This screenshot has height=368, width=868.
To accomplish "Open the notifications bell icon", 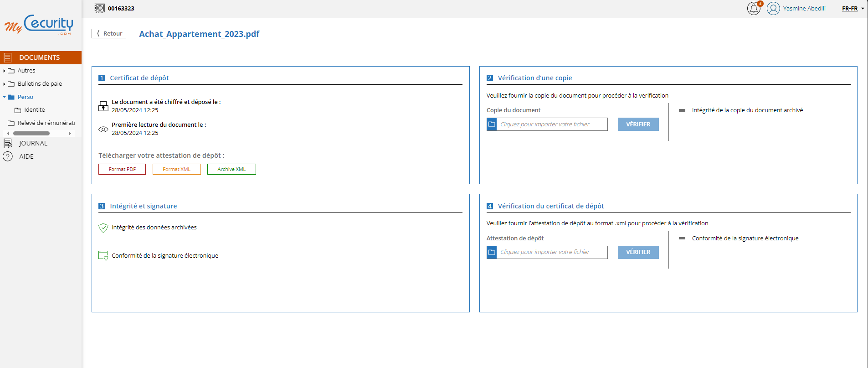I will (x=753, y=8).
